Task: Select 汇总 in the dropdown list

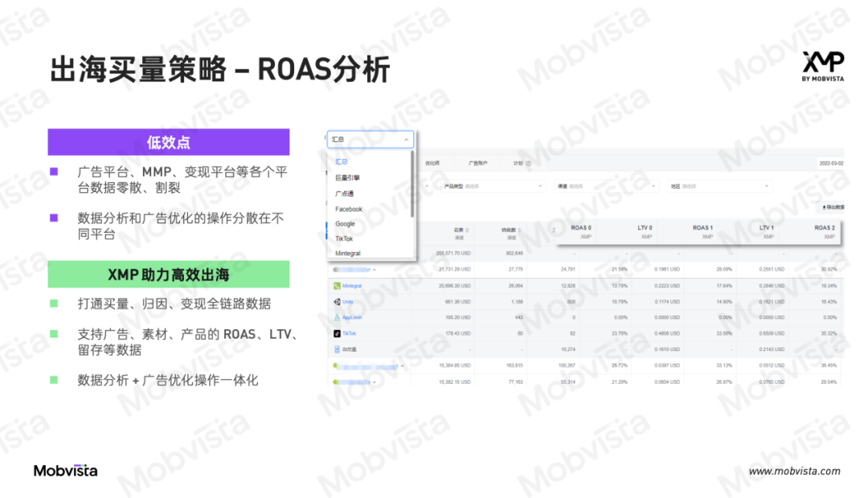Action: tap(341, 161)
